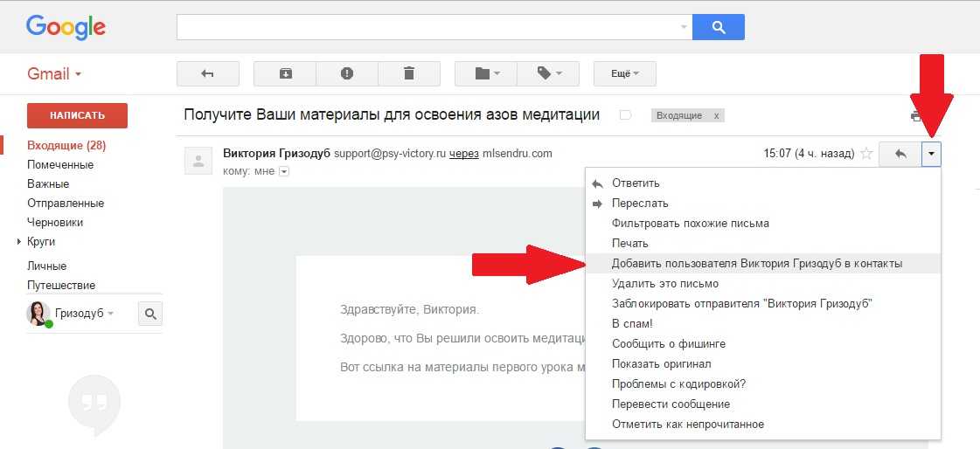Viewport: 980px width, 449px height.
Task: Open search options dropdown arrow in search box
Action: 684,27
